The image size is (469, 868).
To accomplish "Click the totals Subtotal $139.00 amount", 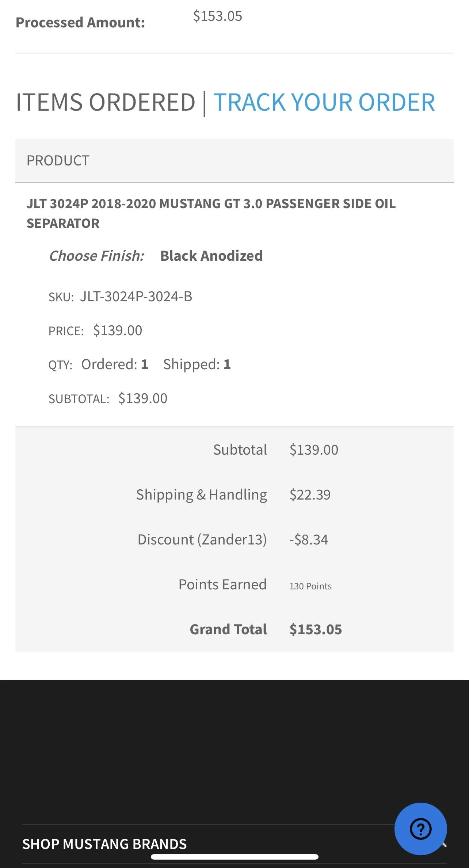I will click(x=314, y=450).
